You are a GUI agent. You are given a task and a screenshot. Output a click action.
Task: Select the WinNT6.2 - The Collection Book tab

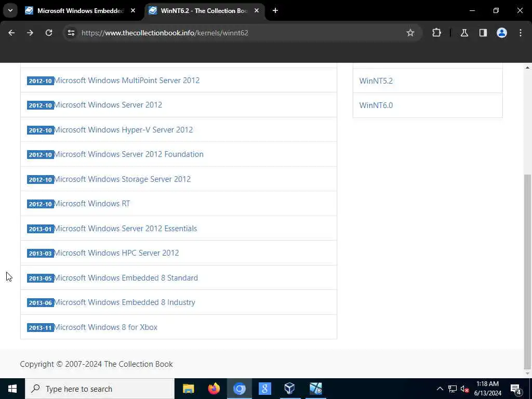(204, 10)
